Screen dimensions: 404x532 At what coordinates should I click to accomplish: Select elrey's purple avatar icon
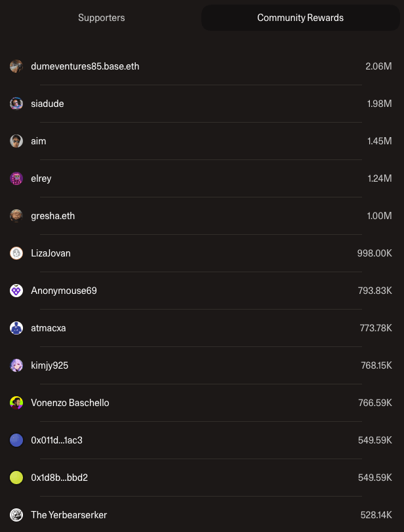[16, 178]
